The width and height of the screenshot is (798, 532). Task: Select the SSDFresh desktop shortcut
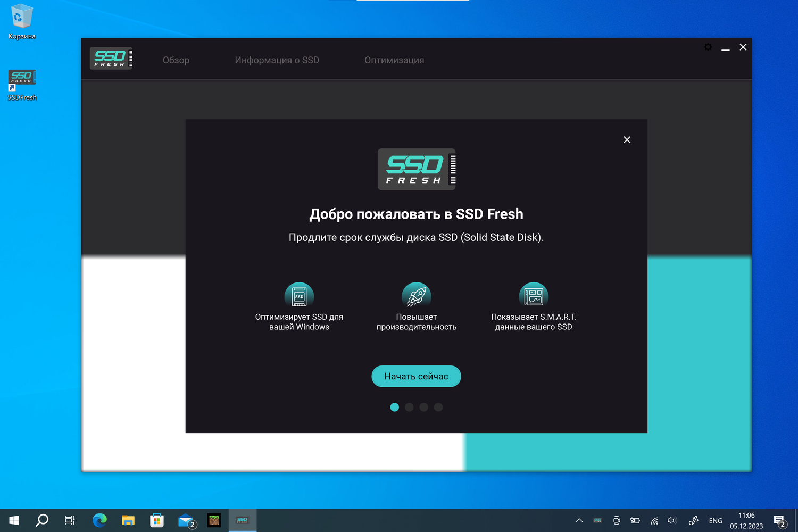click(22, 85)
